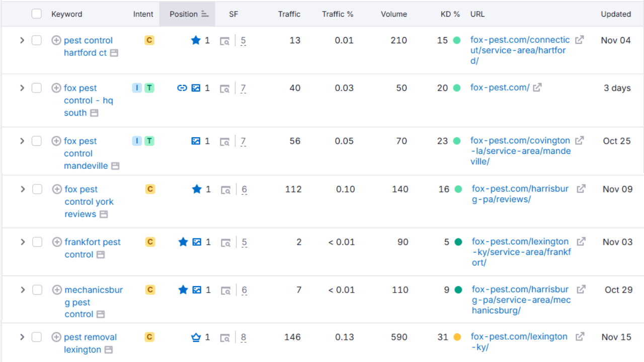Click commercial intent badge in hartford ct row

(149, 40)
